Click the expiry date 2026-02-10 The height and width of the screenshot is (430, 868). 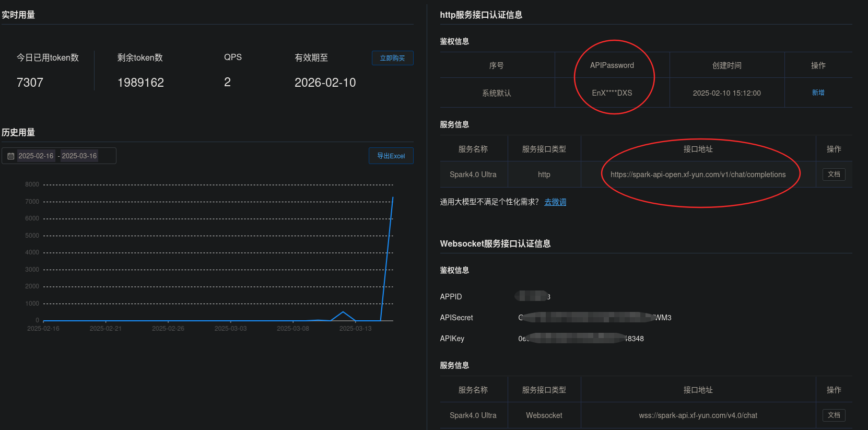[325, 83]
